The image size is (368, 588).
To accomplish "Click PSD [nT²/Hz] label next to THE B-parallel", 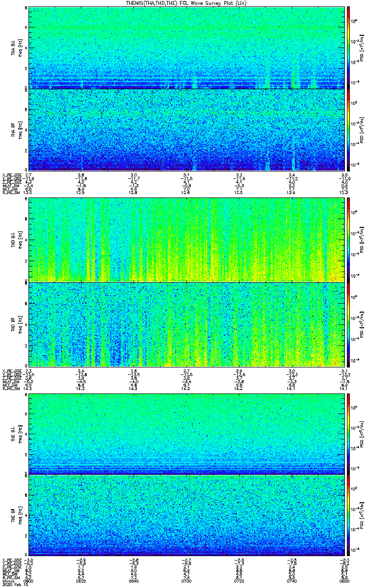I will (362, 516).
